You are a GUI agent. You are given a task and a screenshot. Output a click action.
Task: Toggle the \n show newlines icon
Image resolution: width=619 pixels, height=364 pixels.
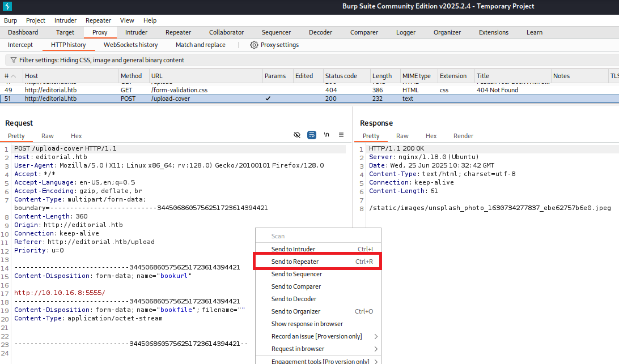(327, 135)
